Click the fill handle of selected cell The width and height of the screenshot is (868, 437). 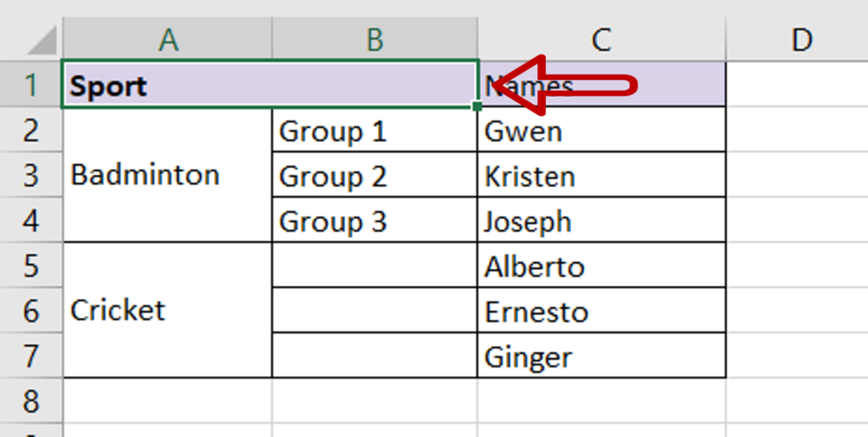click(478, 106)
